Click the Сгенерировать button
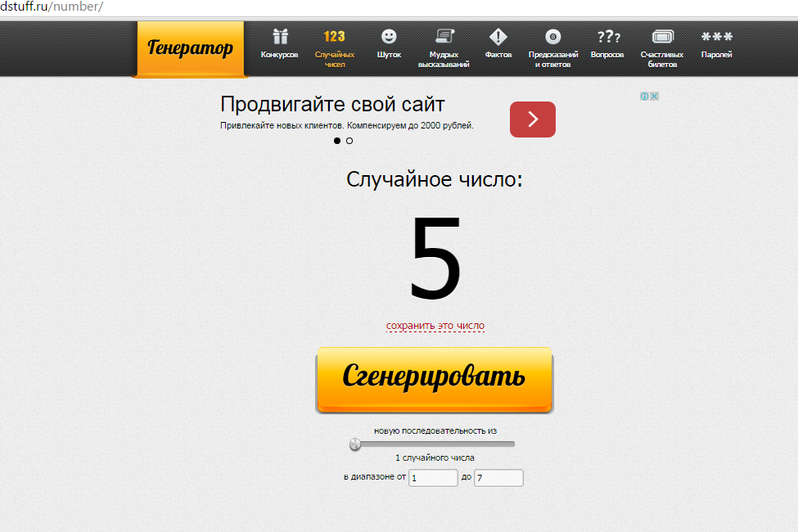This screenshot has height=532, width=798. [435, 380]
